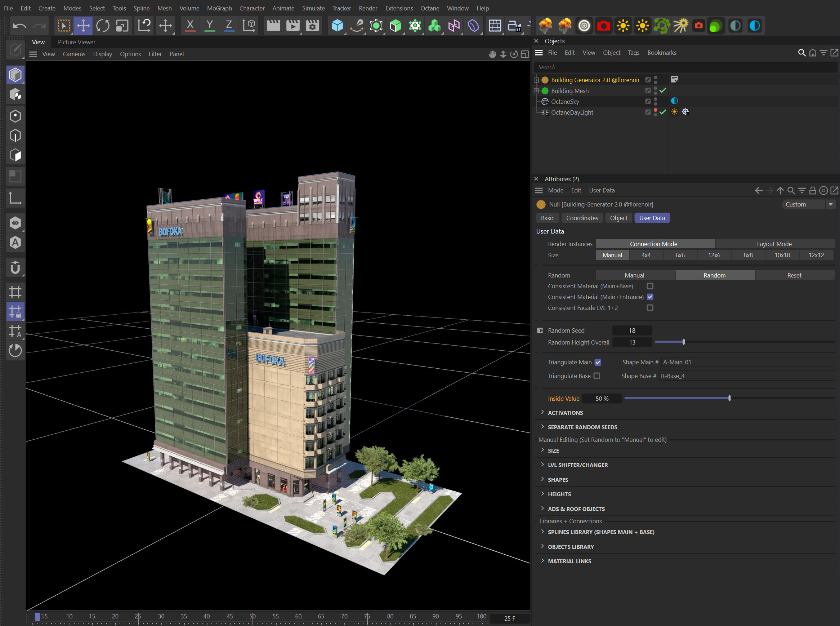840x626 pixels.
Task: Open the Octane menu
Action: point(429,8)
